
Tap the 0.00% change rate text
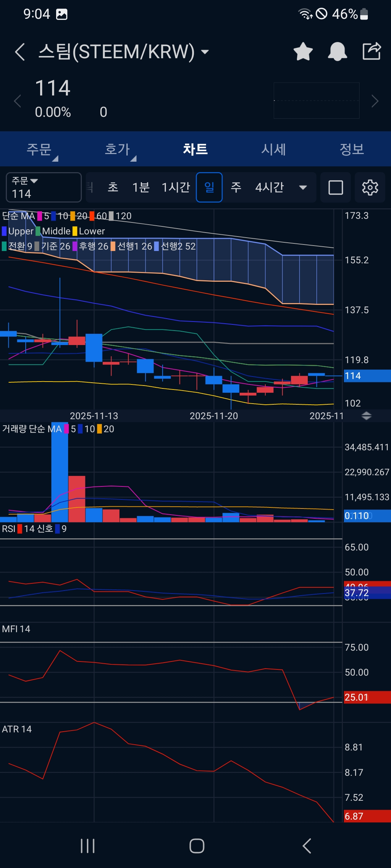point(53,112)
